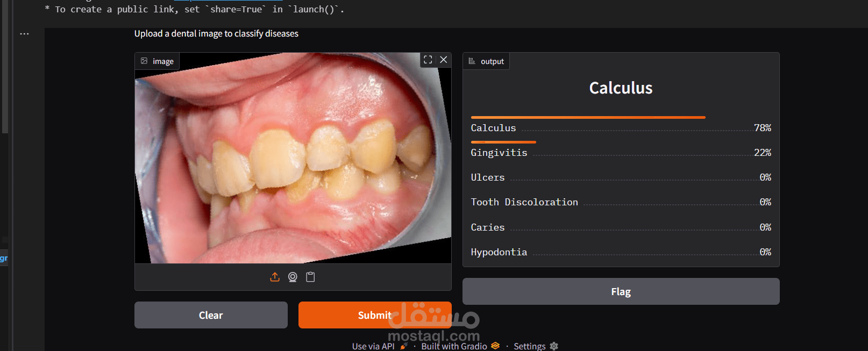Select the Caries result row
The image size is (868, 351).
(621, 227)
